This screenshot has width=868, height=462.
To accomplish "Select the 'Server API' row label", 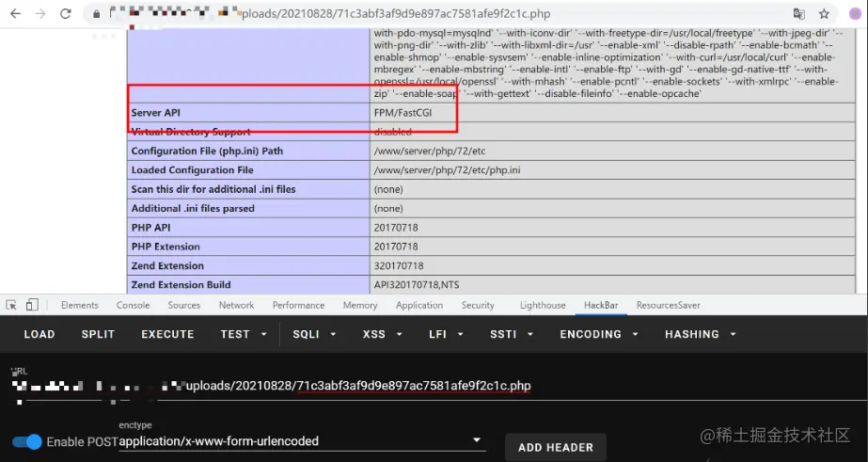I will 155,113.
